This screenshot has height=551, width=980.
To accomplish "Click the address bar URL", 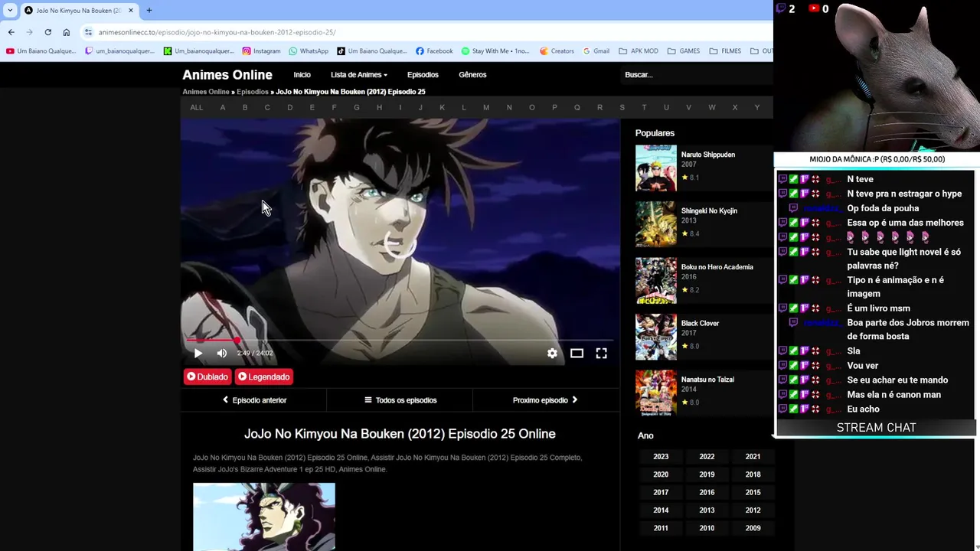I will [217, 32].
